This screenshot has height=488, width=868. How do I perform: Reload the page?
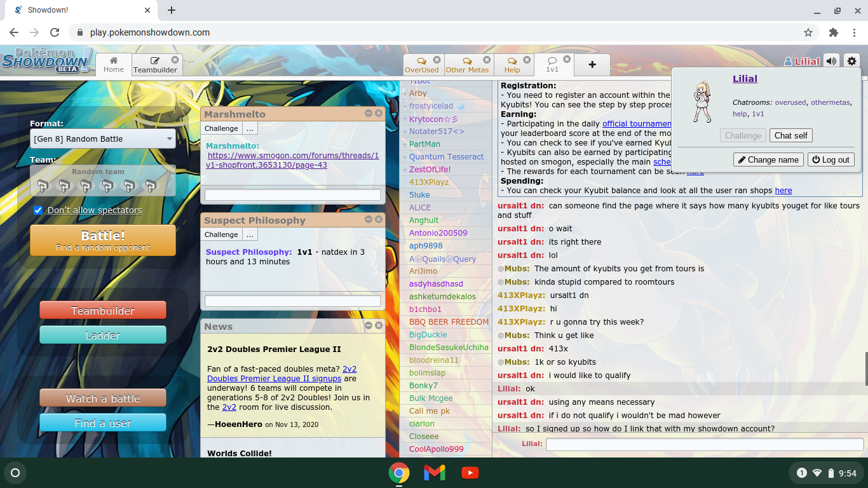tap(55, 32)
